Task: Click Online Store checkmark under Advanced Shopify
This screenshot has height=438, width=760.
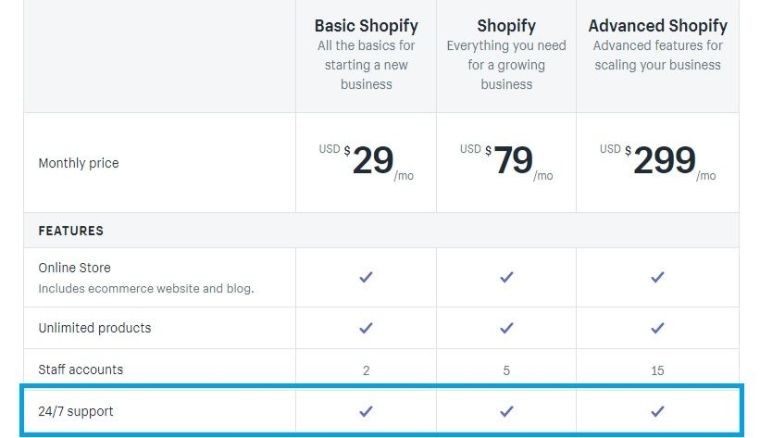Action: point(657,277)
